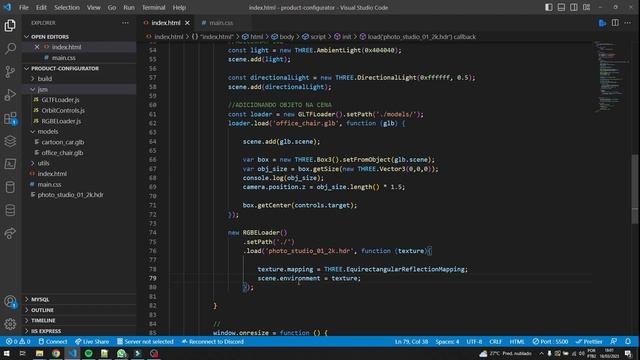The height and width of the screenshot is (360, 640).
Task: Open the Selection menu
Action: [67, 7]
